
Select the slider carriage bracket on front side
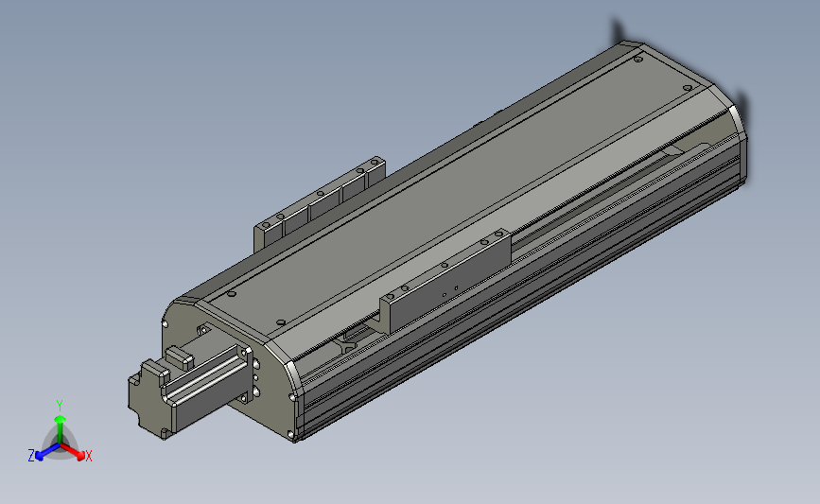(x=445, y=281)
